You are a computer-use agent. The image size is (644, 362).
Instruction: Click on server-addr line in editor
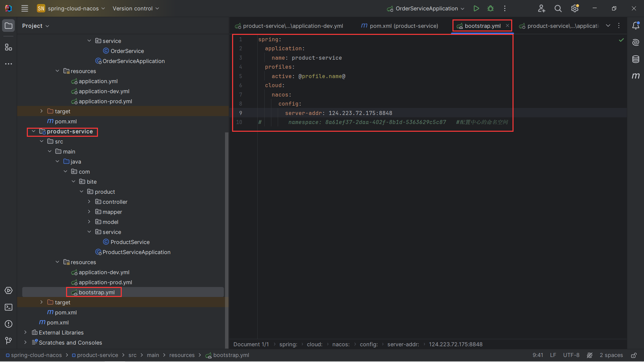338,113
